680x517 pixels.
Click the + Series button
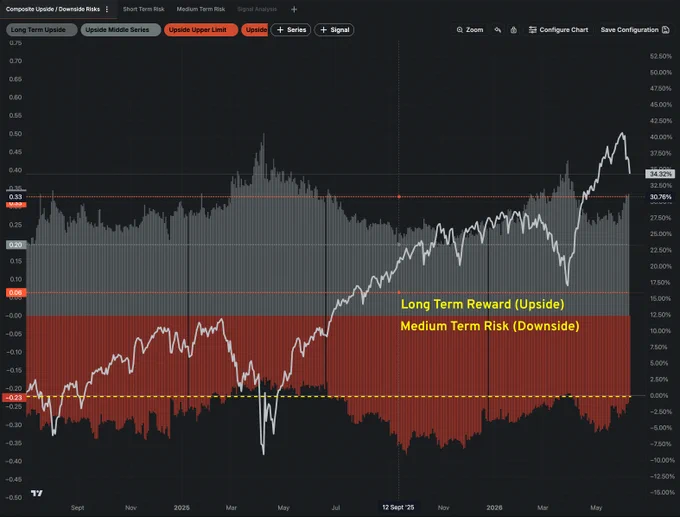pos(291,30)
